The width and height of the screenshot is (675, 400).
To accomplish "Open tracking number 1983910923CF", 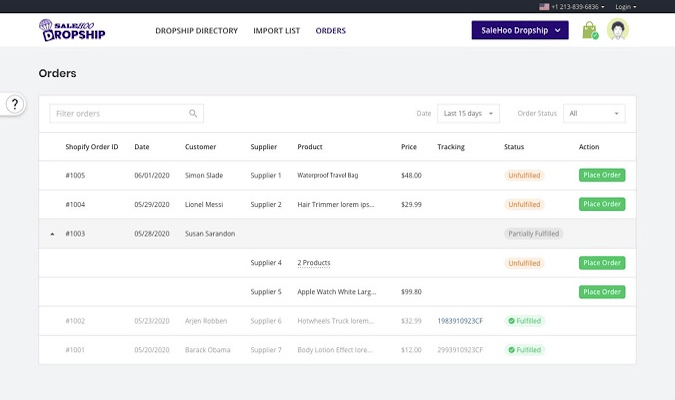I will click(460, 321).
